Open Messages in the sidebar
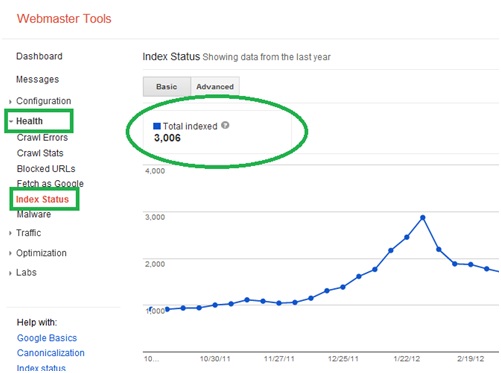The width and height of the screenshot is (501, 373). coord(38,79)
